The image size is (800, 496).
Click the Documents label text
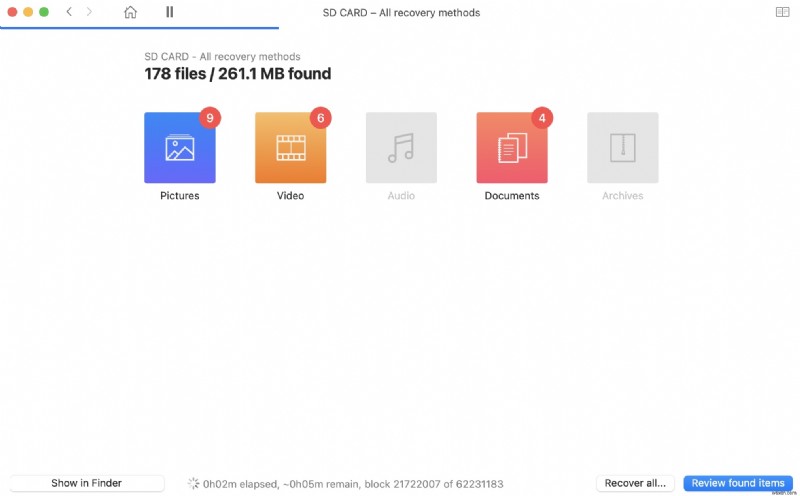[512, 195]
